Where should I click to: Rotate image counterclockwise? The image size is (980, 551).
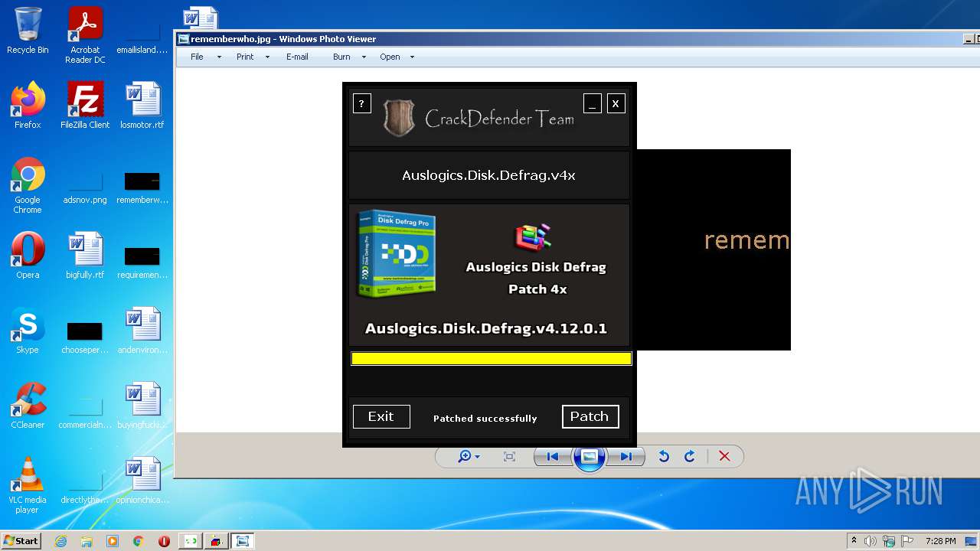tap(664, 457)
